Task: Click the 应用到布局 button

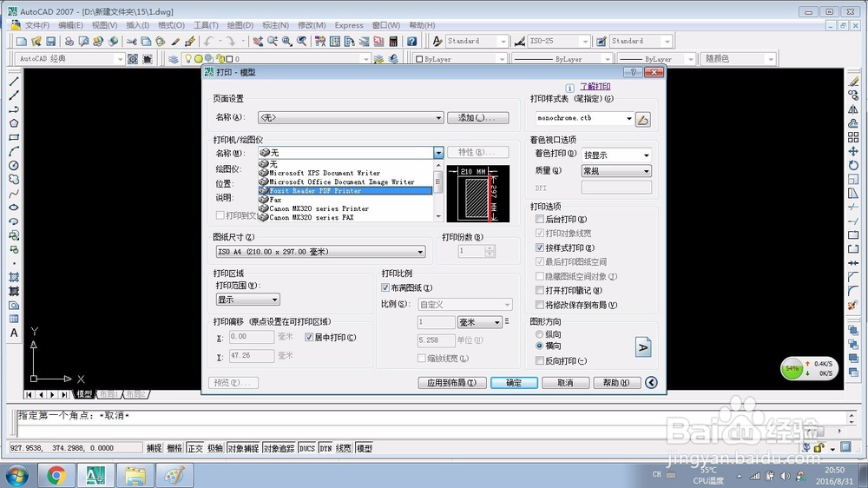Action: click(x=451, y=383)
